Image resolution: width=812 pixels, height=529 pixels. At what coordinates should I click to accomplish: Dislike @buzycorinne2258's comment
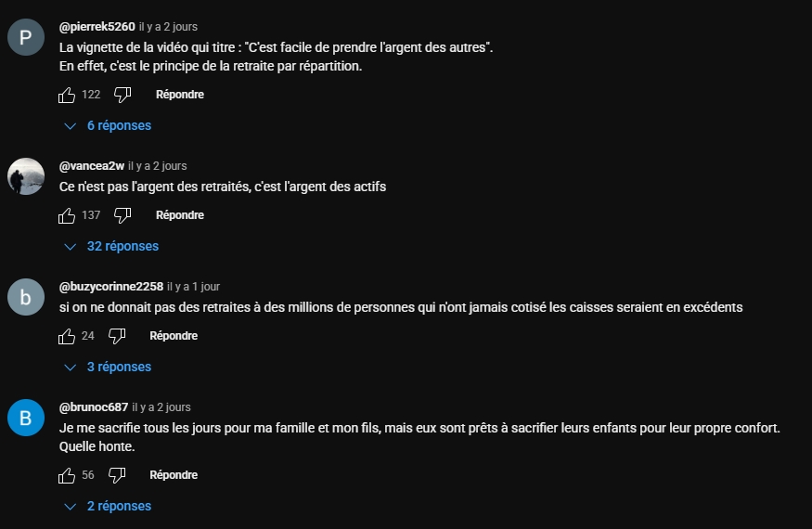117,336
